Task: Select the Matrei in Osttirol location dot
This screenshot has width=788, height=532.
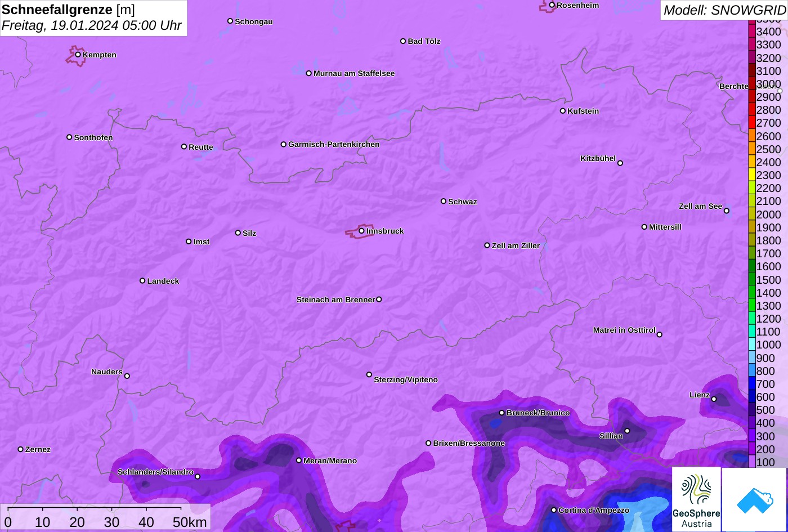Action: (x=659, y=334)
